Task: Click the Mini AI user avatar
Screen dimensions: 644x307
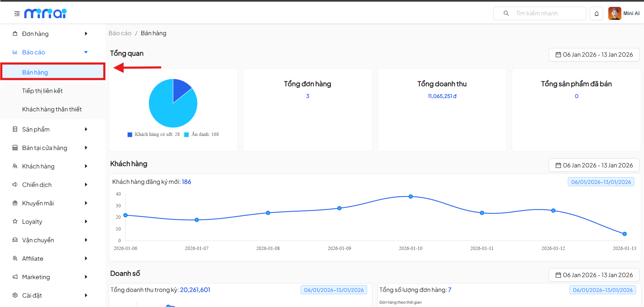Action: tap(614, 14)
